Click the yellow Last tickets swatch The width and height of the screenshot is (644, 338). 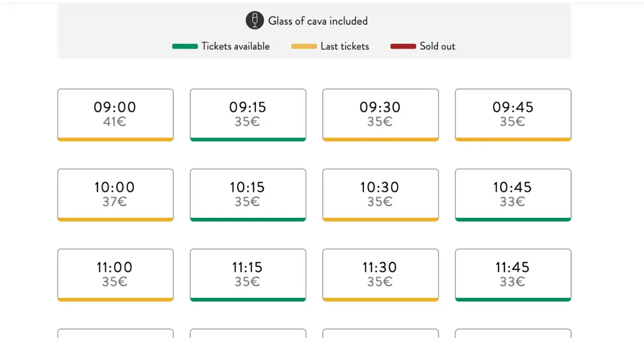coord(304,47)
